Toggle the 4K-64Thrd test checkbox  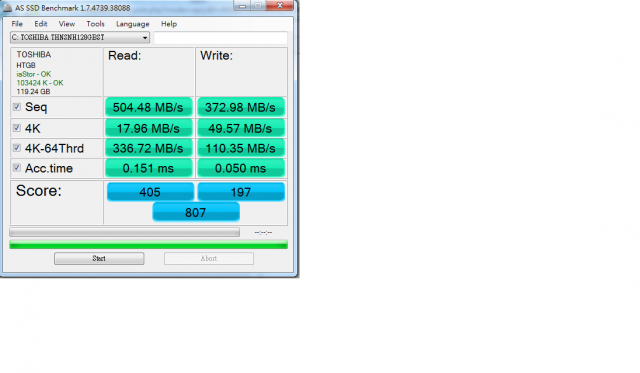point(17,148)
